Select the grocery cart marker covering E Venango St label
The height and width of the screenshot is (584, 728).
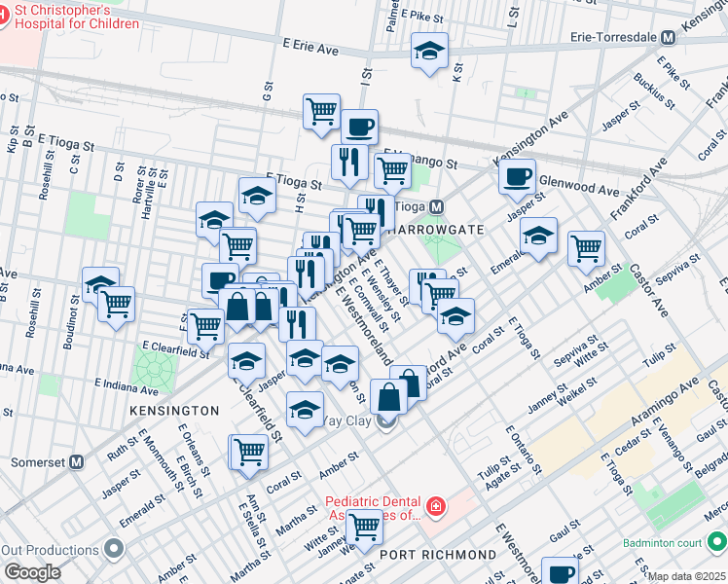click(393, 172)
